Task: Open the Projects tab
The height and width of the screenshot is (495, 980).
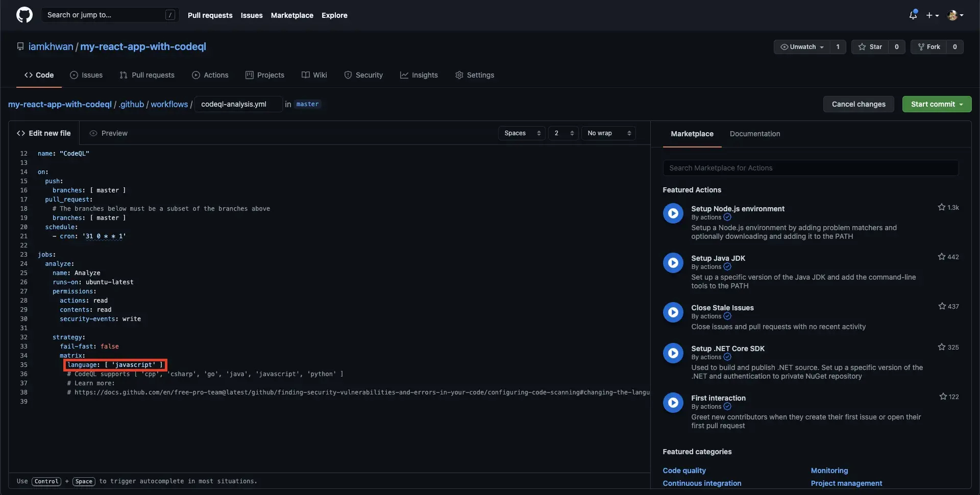Action: 265,75
